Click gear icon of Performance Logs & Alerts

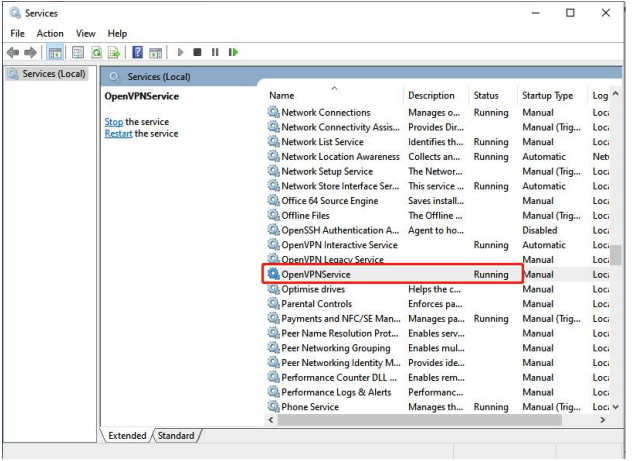point(273,392)
